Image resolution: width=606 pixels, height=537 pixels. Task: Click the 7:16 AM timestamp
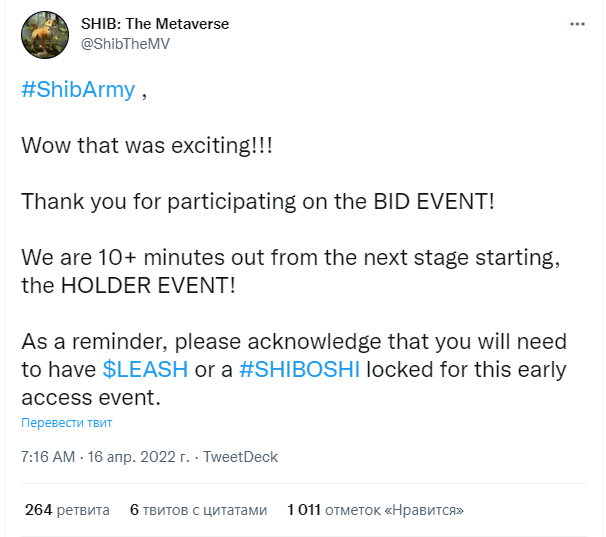(48, 457)
